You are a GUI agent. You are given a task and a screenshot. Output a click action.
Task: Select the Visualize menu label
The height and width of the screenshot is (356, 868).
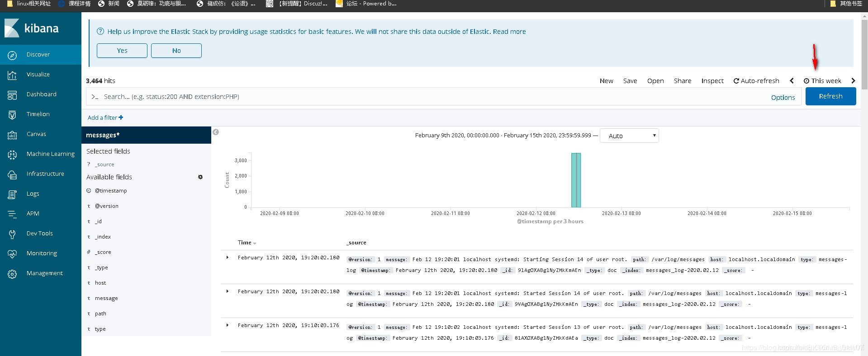click(x=38, y=75)
